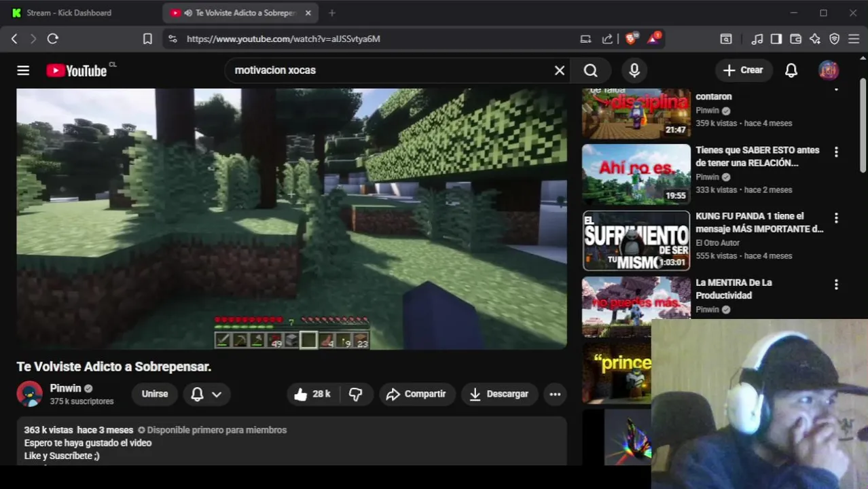The image size is (868, 489).
Task: Open the playlist music note icon
Action: [x=757, y=39]
